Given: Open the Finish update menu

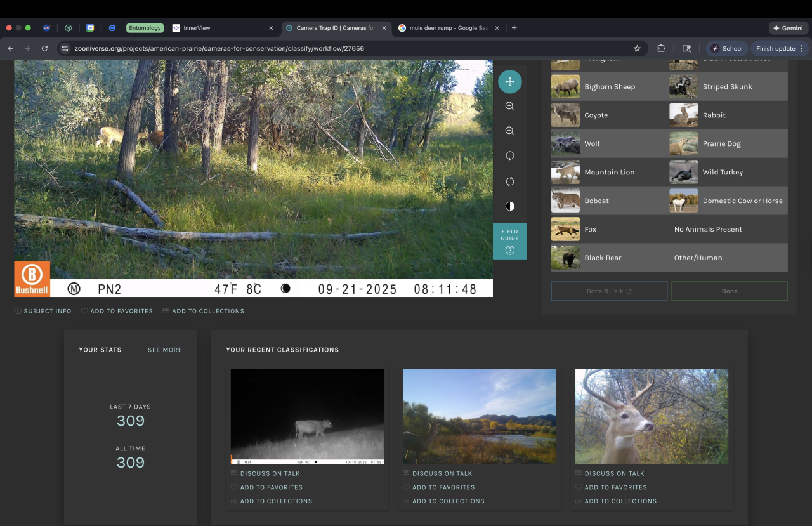Looking at the screenshot, I should click(780, 48).
